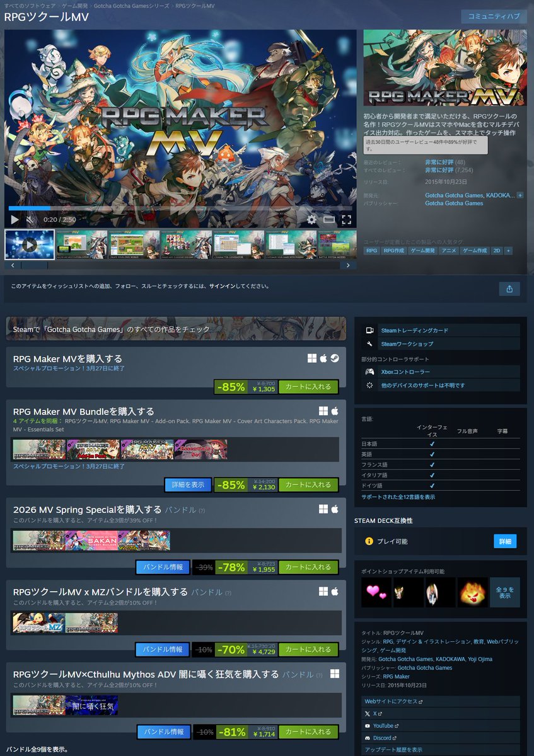Click the share icon button

pyautogui.click(x=509, y=289)
